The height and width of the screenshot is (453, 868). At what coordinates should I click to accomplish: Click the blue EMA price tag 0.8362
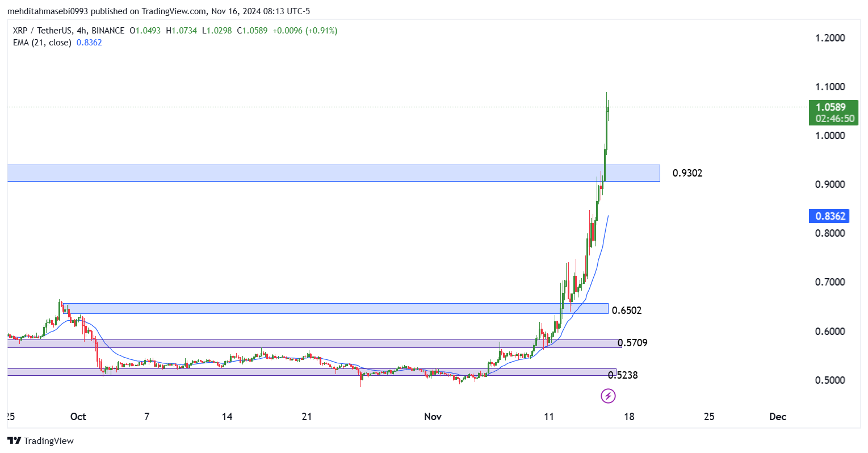(830, 216)
